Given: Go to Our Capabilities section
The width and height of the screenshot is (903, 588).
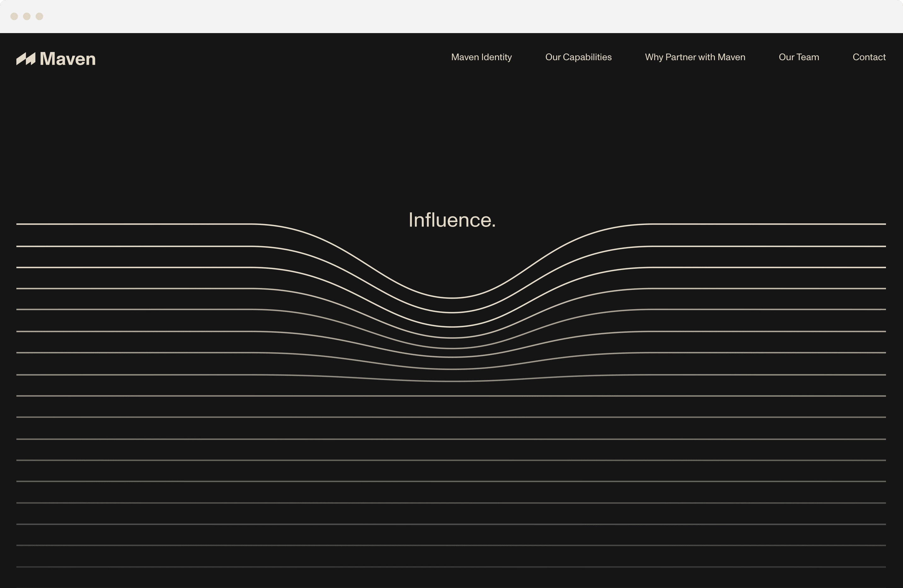Looking at the screenshot, I should click(x=578, y=57).
